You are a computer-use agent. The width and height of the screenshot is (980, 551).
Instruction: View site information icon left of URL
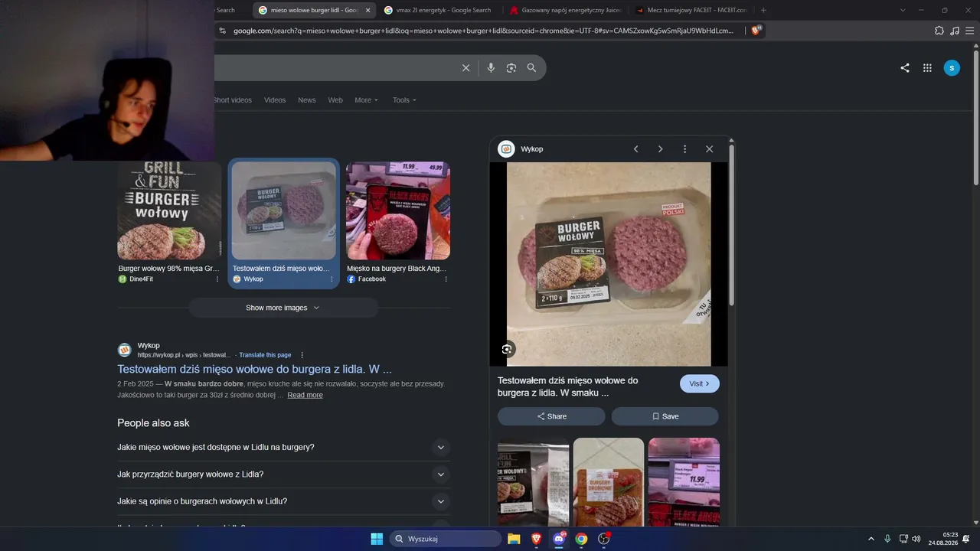(x=222, y=31)
